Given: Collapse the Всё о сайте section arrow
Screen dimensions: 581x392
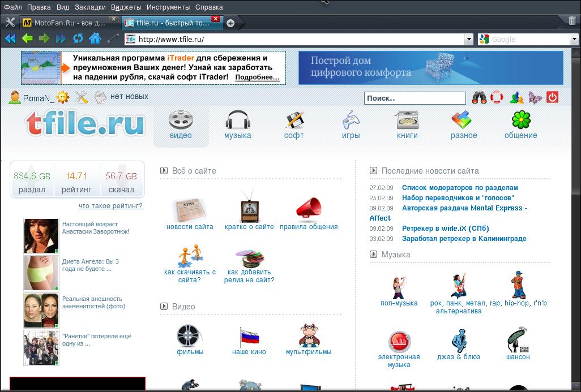Looking at the screenshot, I should click(164, 171).
